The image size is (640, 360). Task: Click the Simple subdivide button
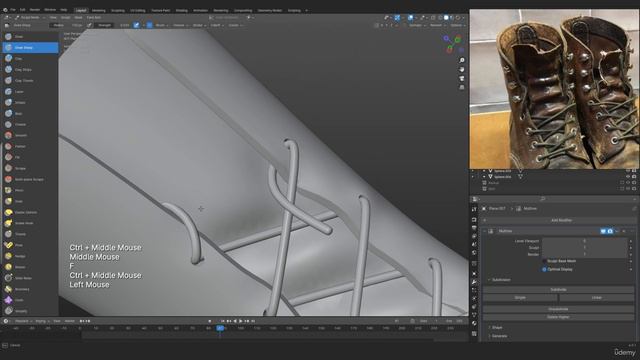point(520,298)
